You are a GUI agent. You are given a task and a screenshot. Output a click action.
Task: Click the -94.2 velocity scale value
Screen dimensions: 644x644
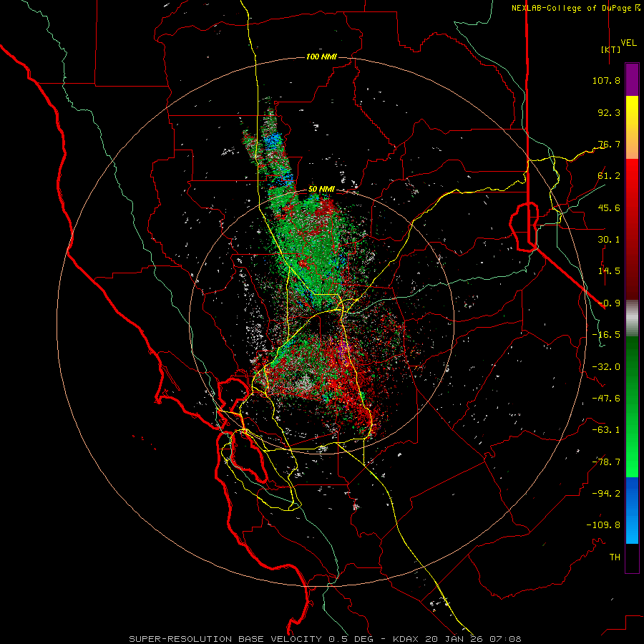[x=606, y=494]
